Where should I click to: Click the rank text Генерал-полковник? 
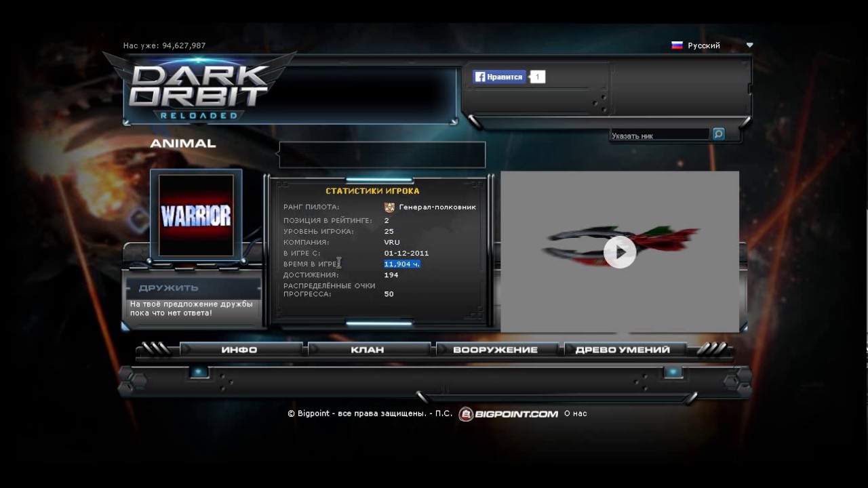tap(437, 207)
